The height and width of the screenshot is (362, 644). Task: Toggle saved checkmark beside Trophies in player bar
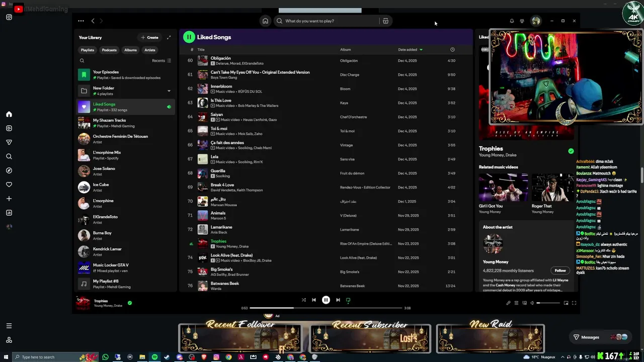pos(130,303)
